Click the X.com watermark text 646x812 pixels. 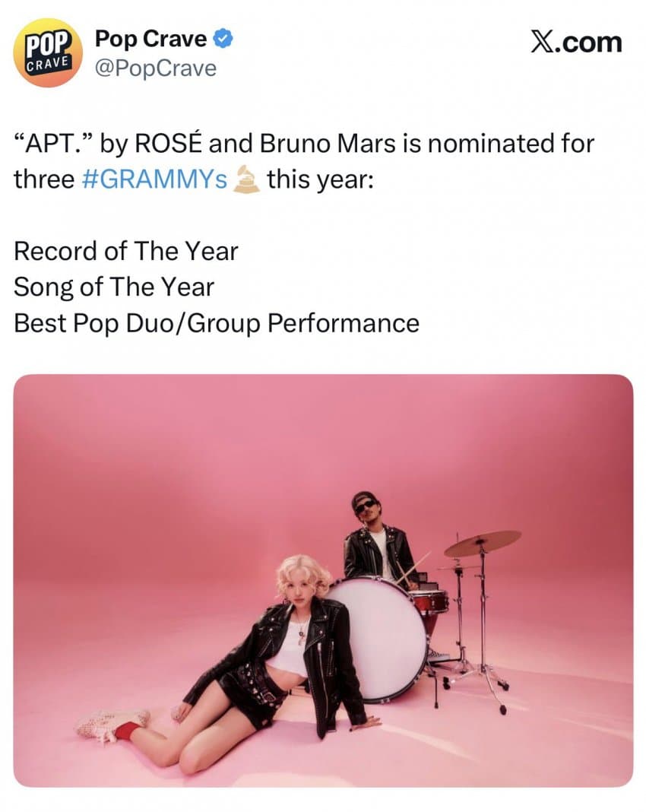(x=575, y=42)
